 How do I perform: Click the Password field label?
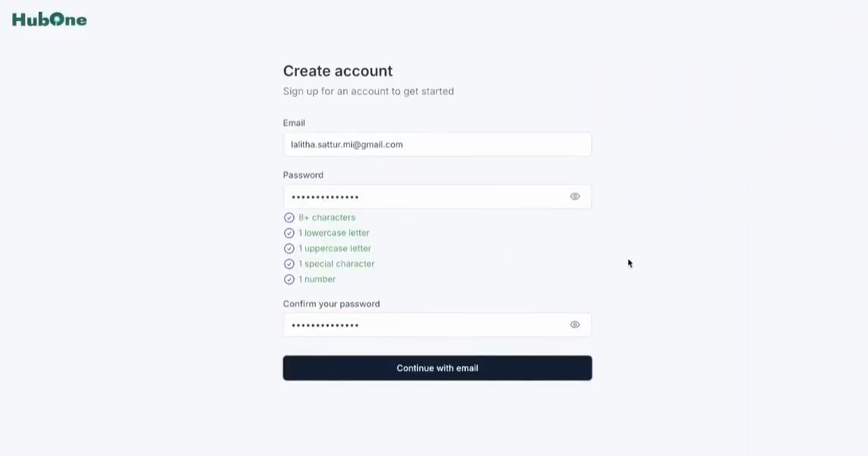pos(303,175)
